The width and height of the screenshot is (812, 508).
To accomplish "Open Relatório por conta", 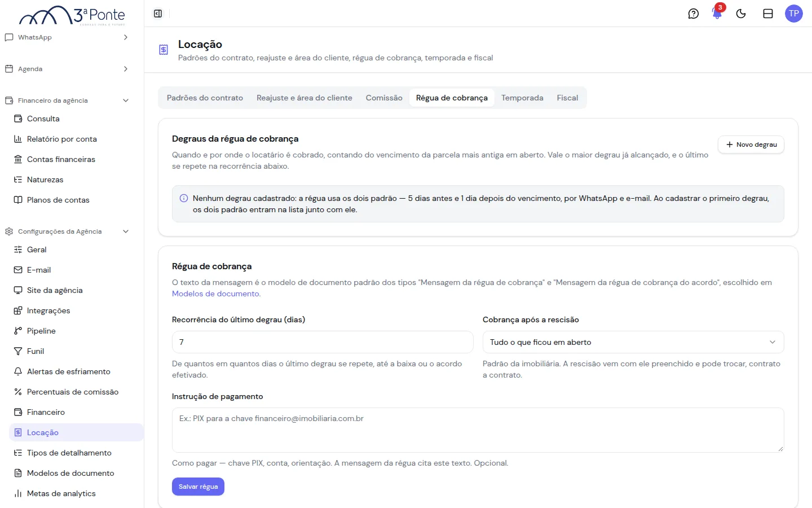I will point(77,139).
